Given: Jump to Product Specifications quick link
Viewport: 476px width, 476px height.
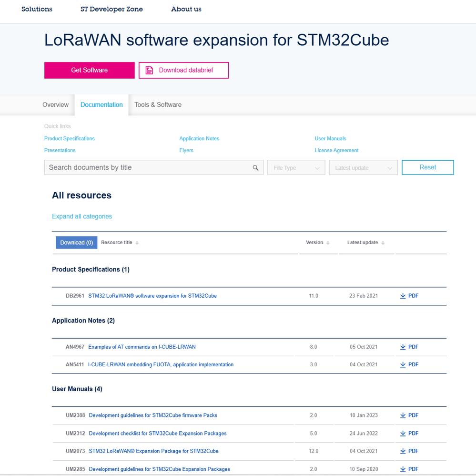Looking at the screenshot, I should pyautogui.click(x=70, y=139).
